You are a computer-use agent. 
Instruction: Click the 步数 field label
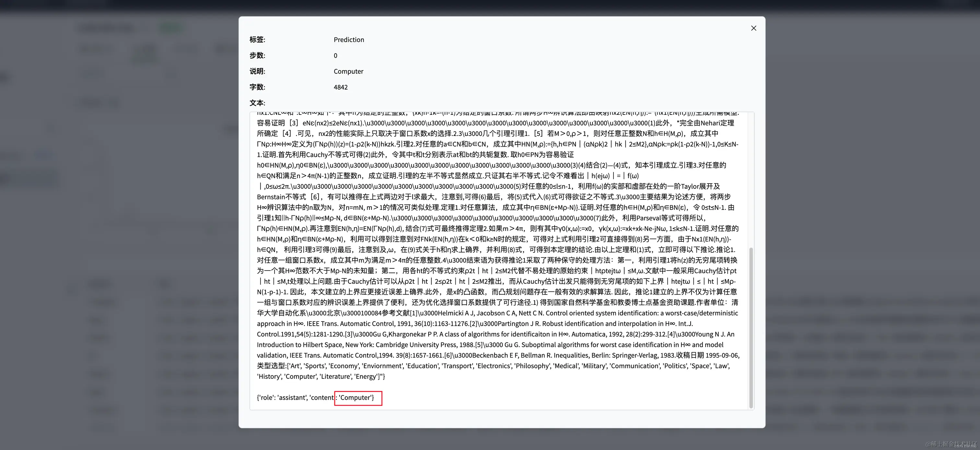pyautogui.click(x=257, y=55)
